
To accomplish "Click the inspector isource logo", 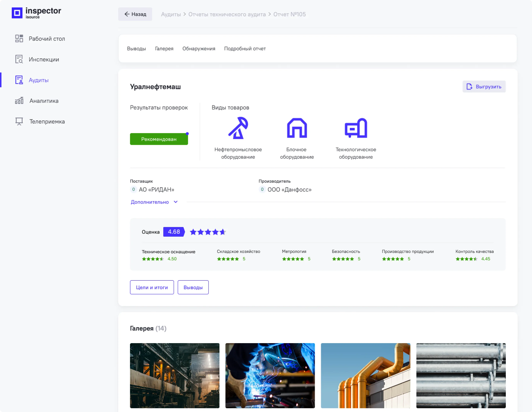I will pyautogui.click(x=36, y=13).
